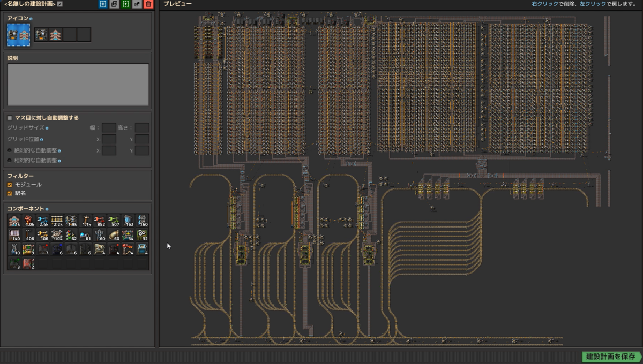Click info icon beside グリッド位置
Screen dimensions: 643x364
coord(41,139)
